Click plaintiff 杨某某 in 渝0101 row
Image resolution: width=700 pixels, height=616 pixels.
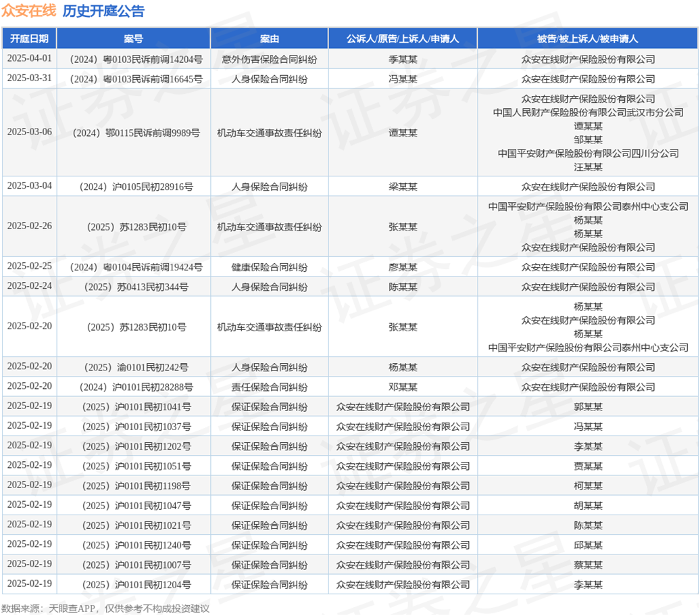coord(403,367)
